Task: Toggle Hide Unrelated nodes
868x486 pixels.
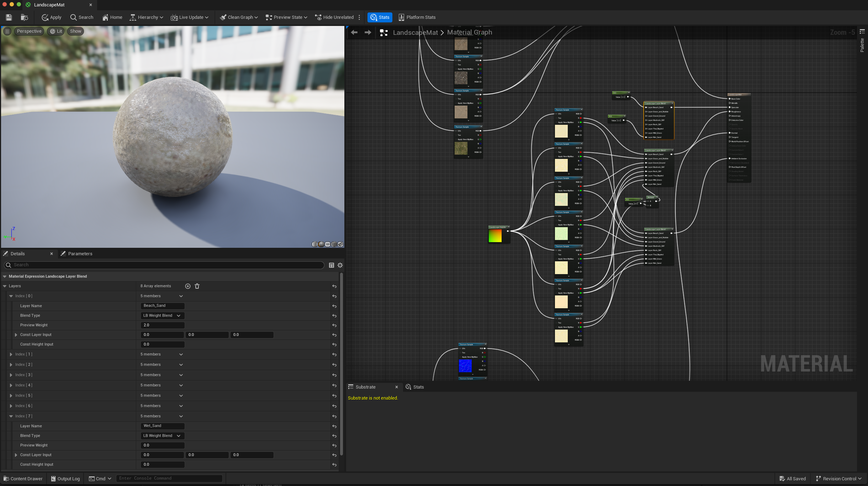Action: (334, 17)
